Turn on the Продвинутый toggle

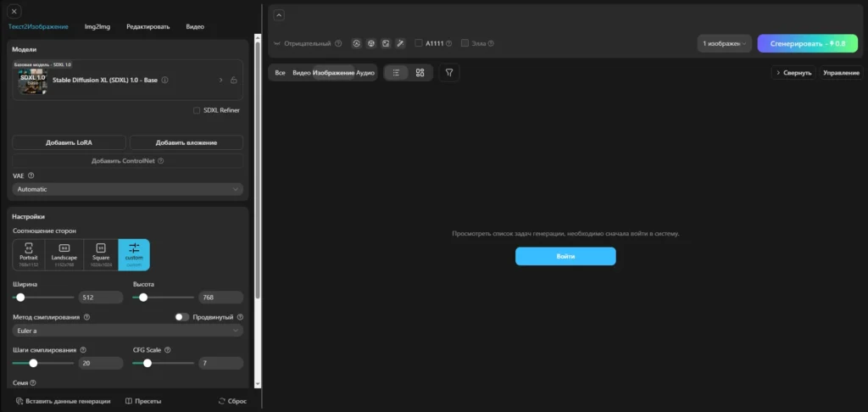tap(182, 317)
